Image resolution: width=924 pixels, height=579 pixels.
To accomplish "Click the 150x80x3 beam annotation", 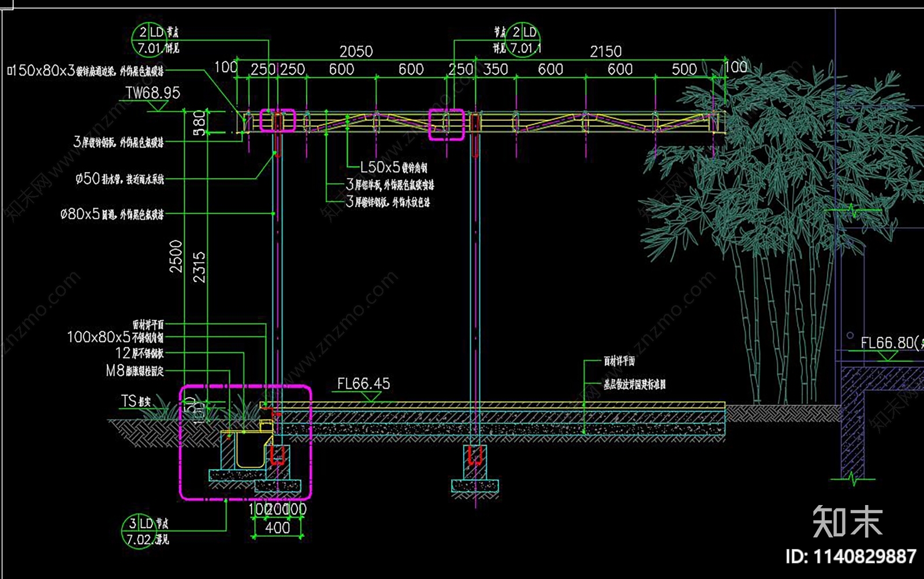I will pyautogui.click(x=85, y=70).
